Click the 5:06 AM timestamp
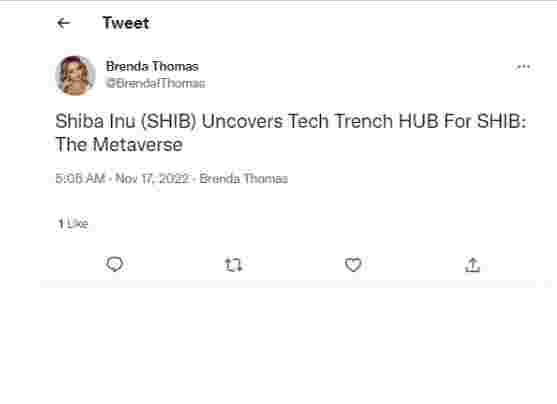Viewport: 557px width, 404px height. (80, 178)
